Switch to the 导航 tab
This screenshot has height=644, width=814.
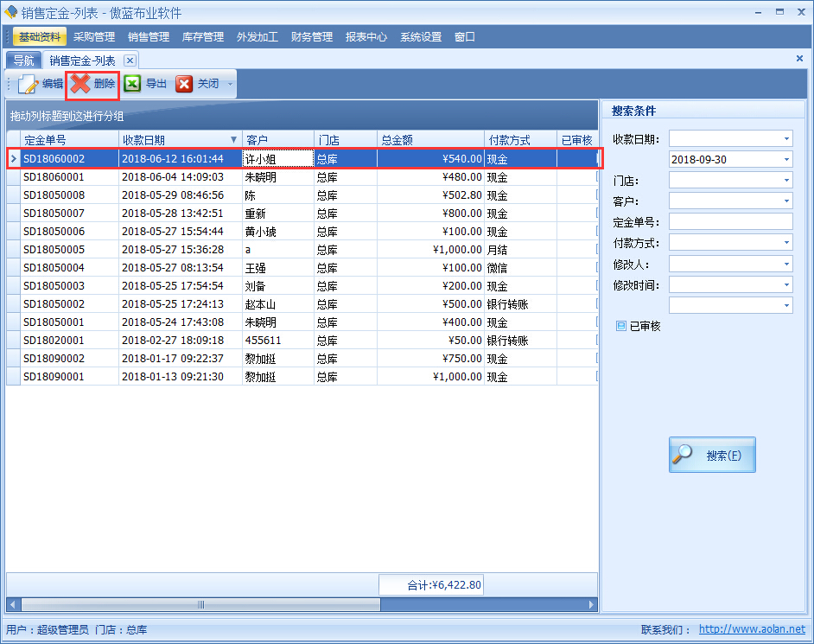tap(23, 60)
